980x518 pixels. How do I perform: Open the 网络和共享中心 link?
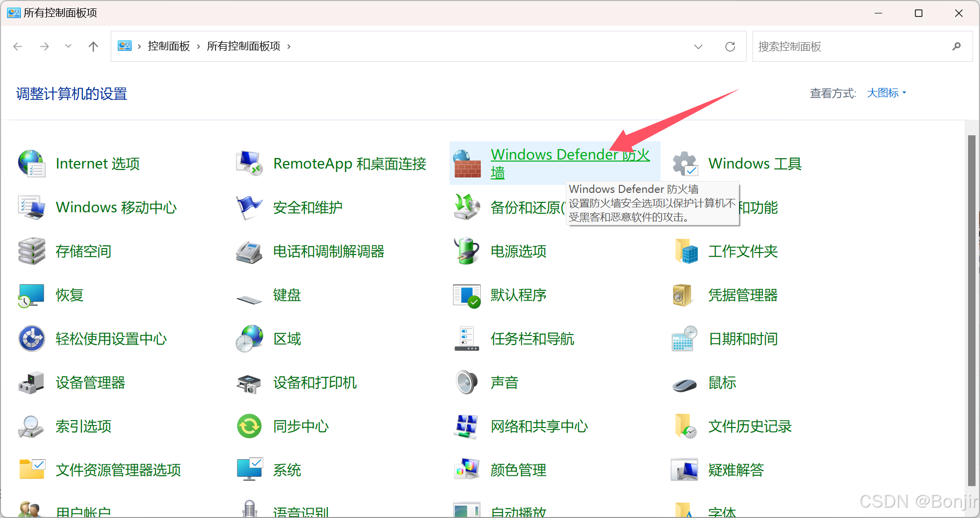pyautogui.click(x=539, y=426)
